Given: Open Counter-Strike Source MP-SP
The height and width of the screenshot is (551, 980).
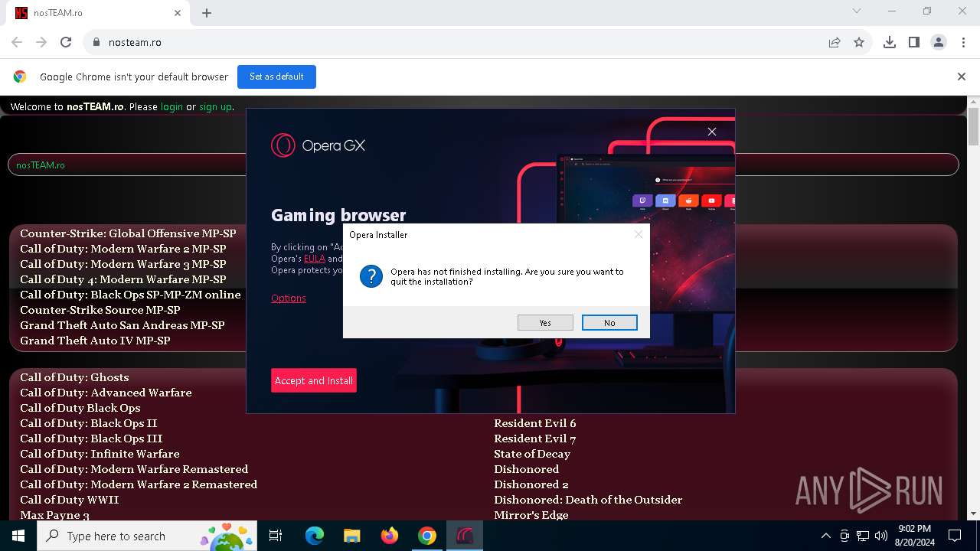Looking at the screenshot, I should pyautogui.click(x=100, y=310).
